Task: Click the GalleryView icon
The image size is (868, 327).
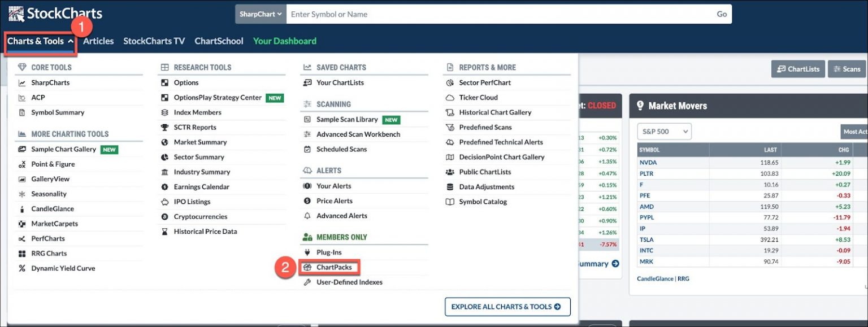Action: [x=22, y=179]
